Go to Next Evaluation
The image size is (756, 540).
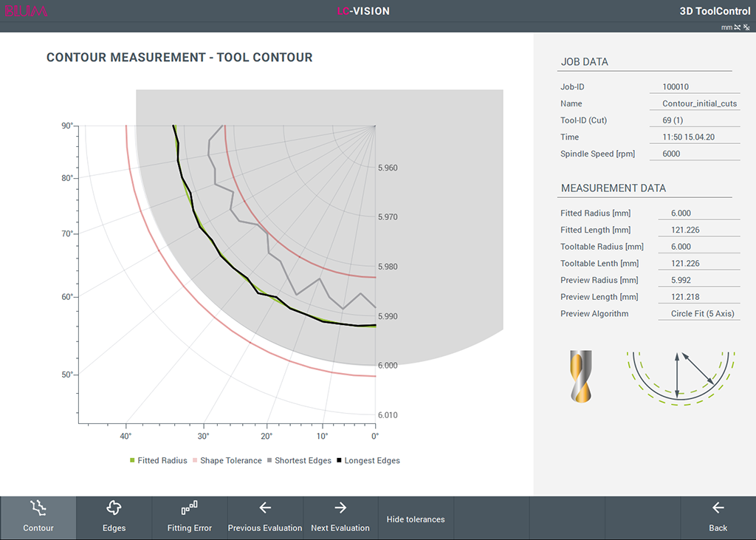(x=340, y=518)
